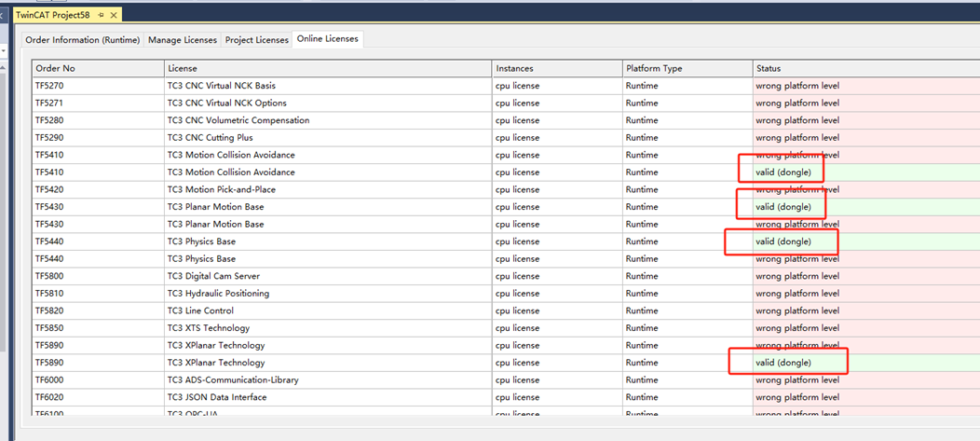980x441 pixels.
Task: Select the Online Licenses tab
Action: 328,39
